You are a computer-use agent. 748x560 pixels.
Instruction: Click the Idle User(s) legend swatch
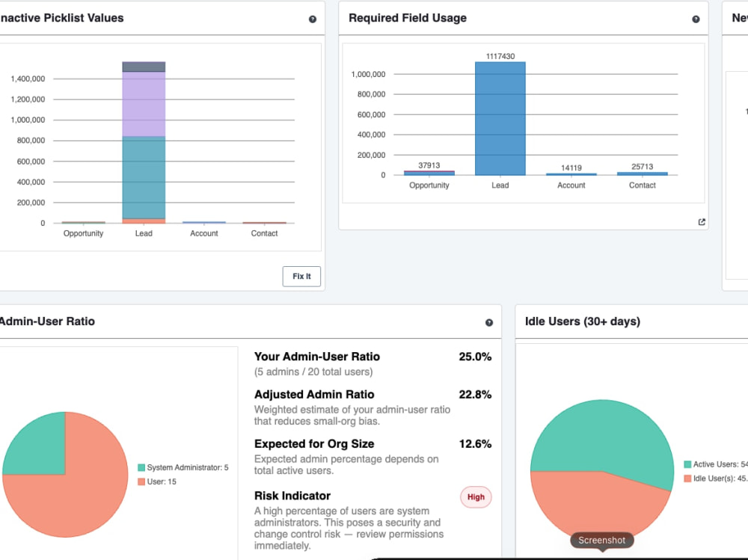pyautogui.click(x=687, y=479)
